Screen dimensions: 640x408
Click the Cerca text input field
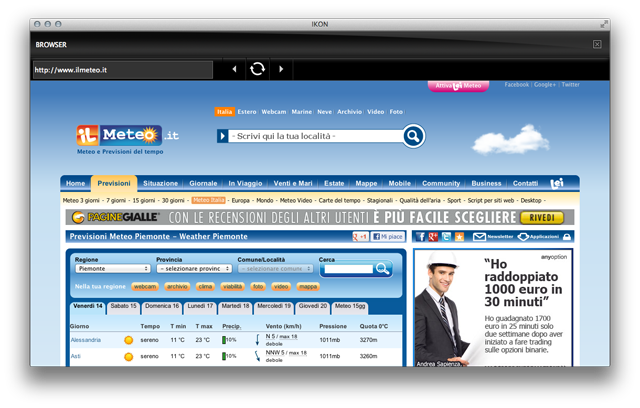(x=349, y=269)
